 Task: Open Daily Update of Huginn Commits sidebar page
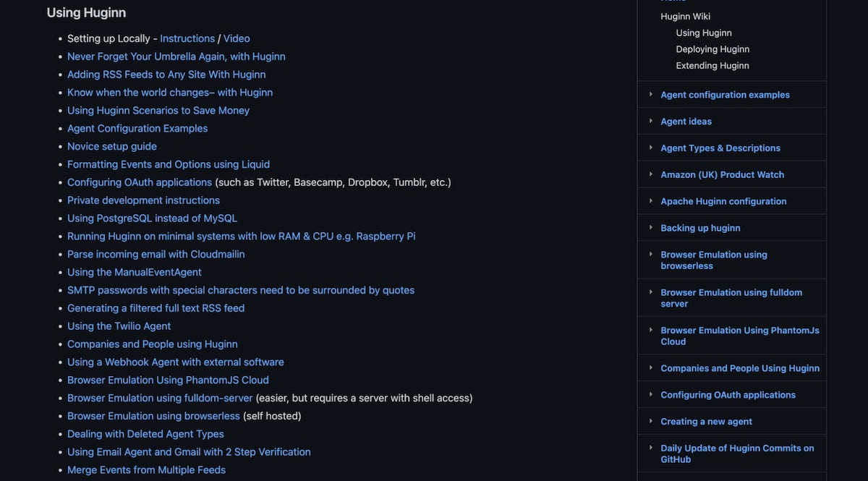[737, 454]
